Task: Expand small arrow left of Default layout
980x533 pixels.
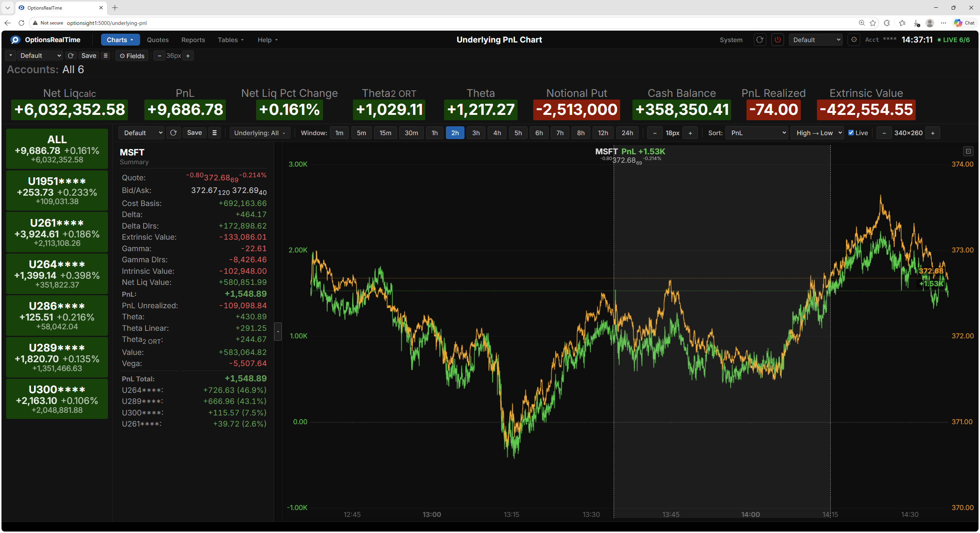Action: pos(10,56)
